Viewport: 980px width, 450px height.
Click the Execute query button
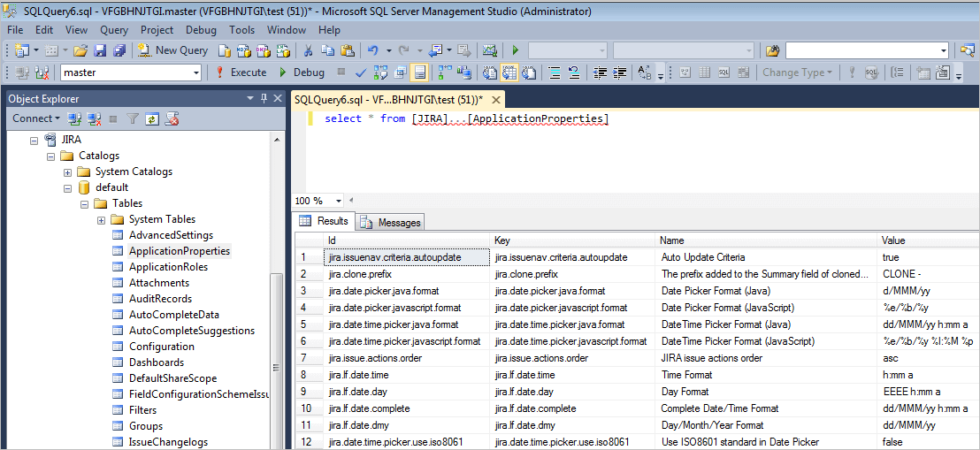click(x=240, y=72)
